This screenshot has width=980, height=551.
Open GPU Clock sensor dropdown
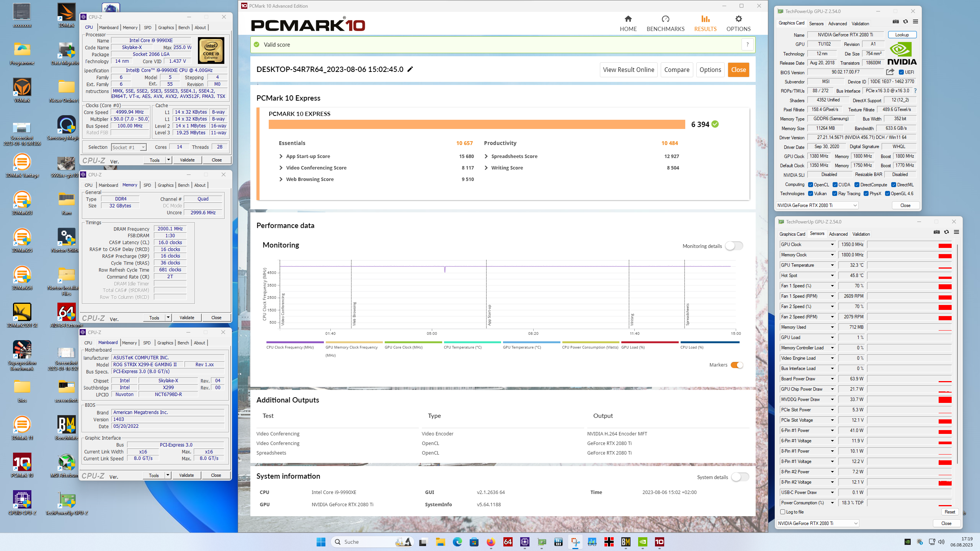832,245
